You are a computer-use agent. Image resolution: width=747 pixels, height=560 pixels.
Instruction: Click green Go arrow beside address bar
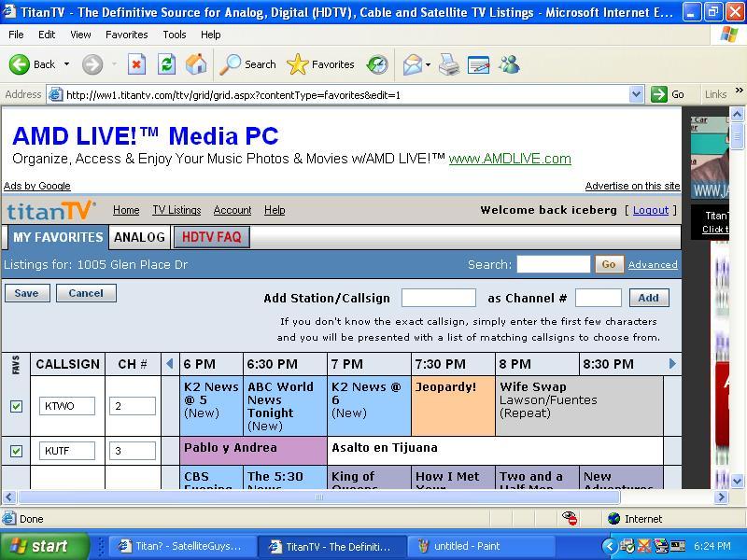pos(659,94)
